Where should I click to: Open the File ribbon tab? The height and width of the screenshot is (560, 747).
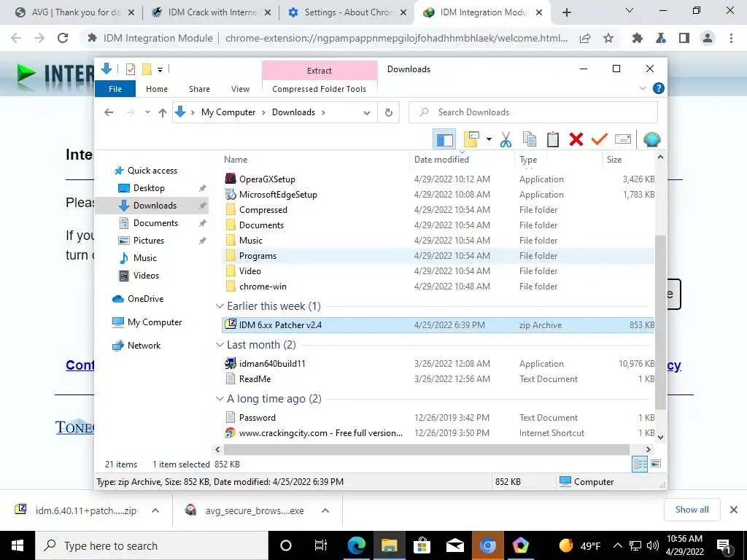[115, 89]
